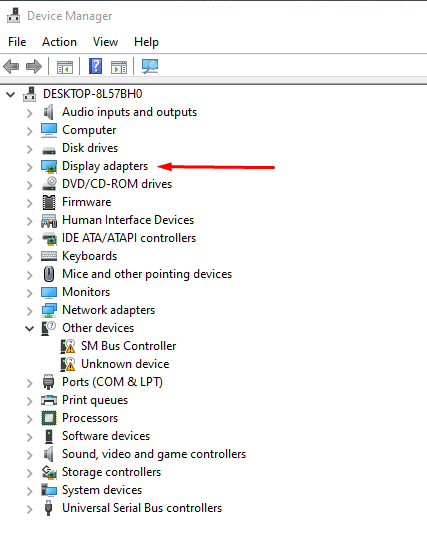Collapse the DESKTOP-8L57BH0 root node
This screenshot has width=427, height=545.
coord(11,94)
